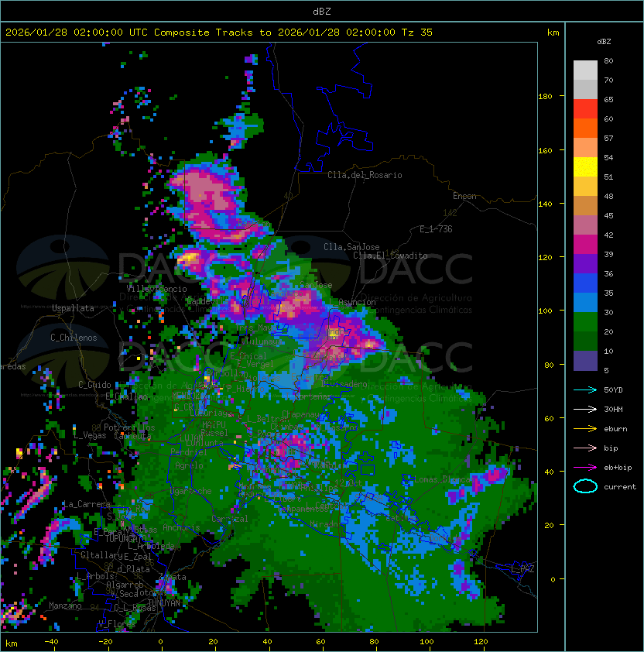Viewport: 644px width, 652px height.
Task: Click the light orange 57 dBZ swatch
Action: 585,148
